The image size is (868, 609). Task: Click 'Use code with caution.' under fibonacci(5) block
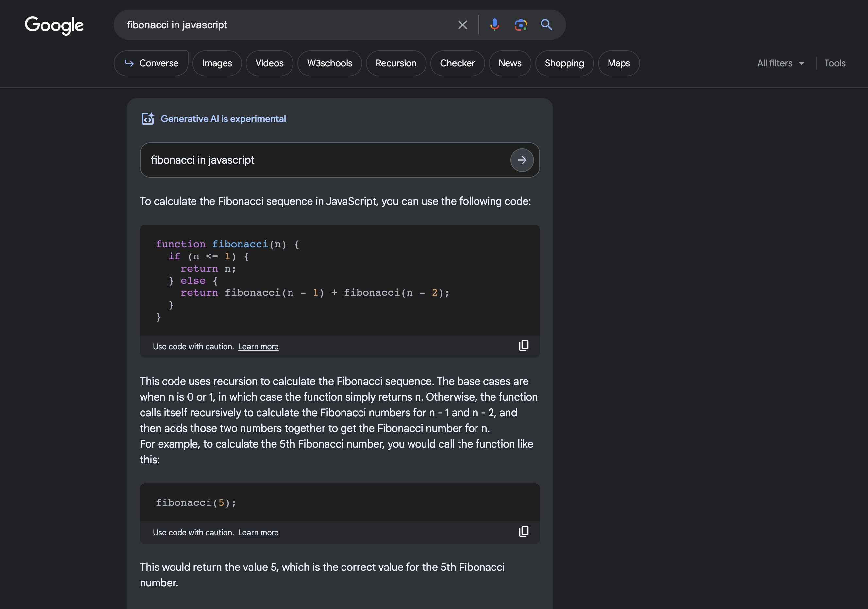[x=193, y=533]
